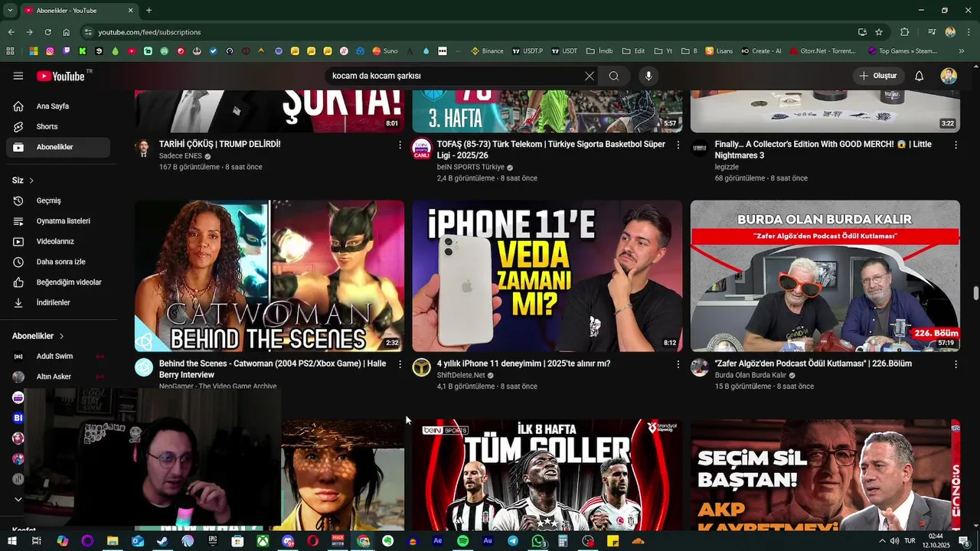The image size is (980, 551).
Task: Open the Burda Olan Burda Kalır channel name
Action: [750, 375]
